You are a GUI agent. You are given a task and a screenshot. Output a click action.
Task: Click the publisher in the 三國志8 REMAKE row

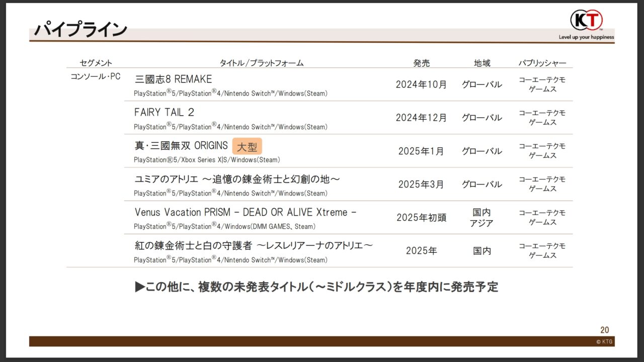(542, 84)
